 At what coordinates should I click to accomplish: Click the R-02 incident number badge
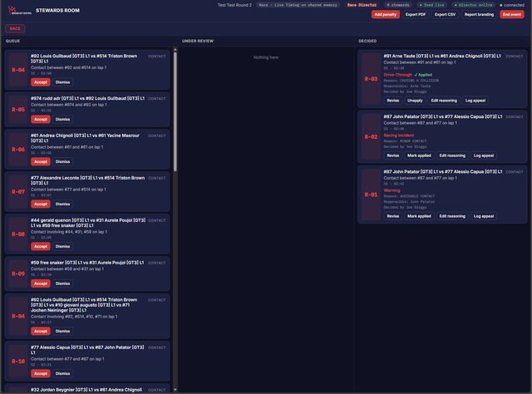click(x=371, y=137)
